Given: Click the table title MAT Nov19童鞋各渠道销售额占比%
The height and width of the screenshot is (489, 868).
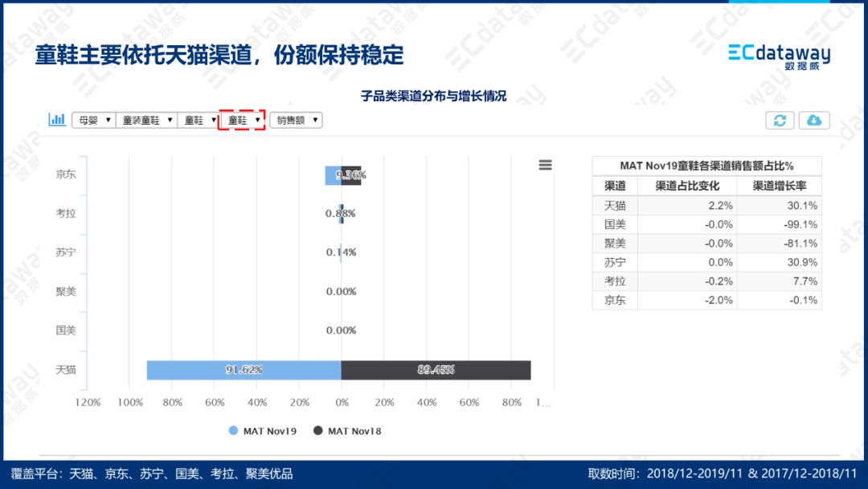Looking at the screenshot, I should pos(707,166).
